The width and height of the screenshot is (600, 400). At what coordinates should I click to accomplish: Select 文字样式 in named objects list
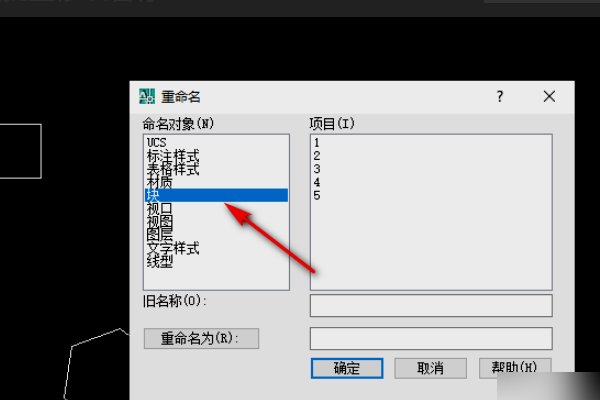[173, 248]
